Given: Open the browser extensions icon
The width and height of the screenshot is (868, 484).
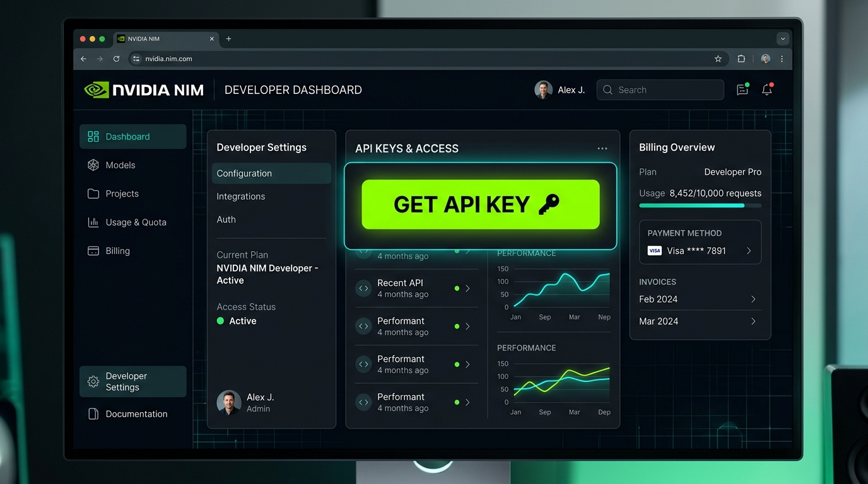Looking at the screenshot, I should click(741, 59).
